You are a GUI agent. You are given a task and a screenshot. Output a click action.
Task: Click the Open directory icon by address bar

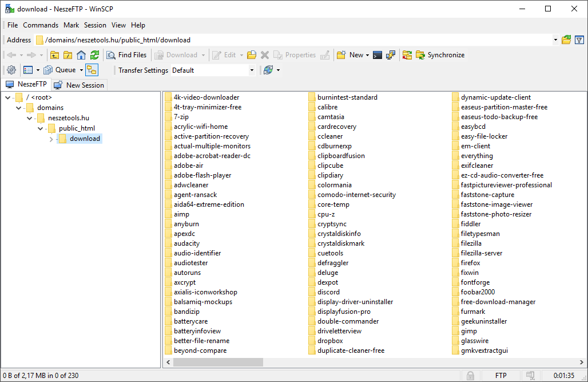pos(566,40)
